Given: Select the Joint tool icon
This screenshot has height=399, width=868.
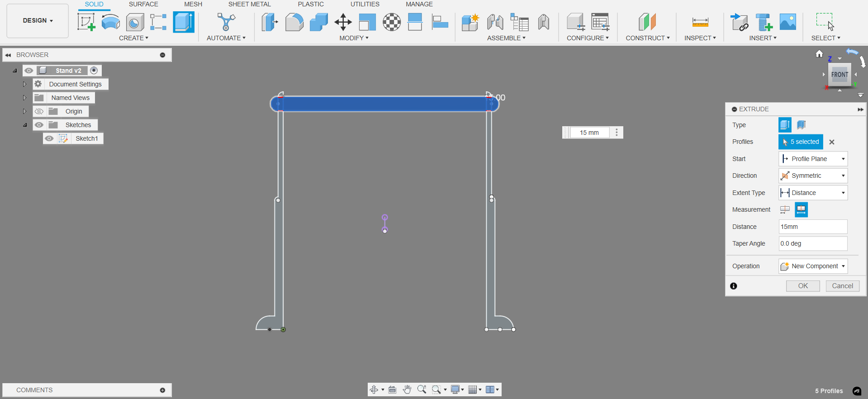Looking at the screenshot, I should [495, 22].
